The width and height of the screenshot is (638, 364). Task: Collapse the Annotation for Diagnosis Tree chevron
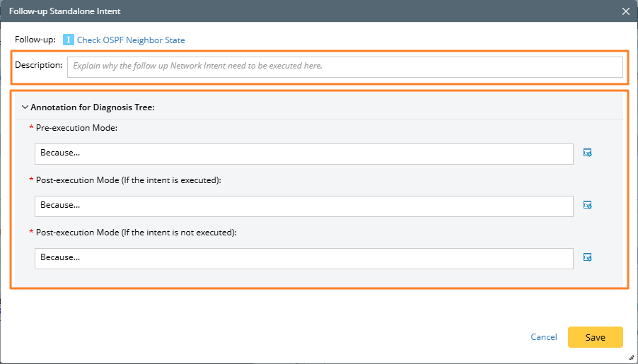pyautogui.click(x=25, y=107)
